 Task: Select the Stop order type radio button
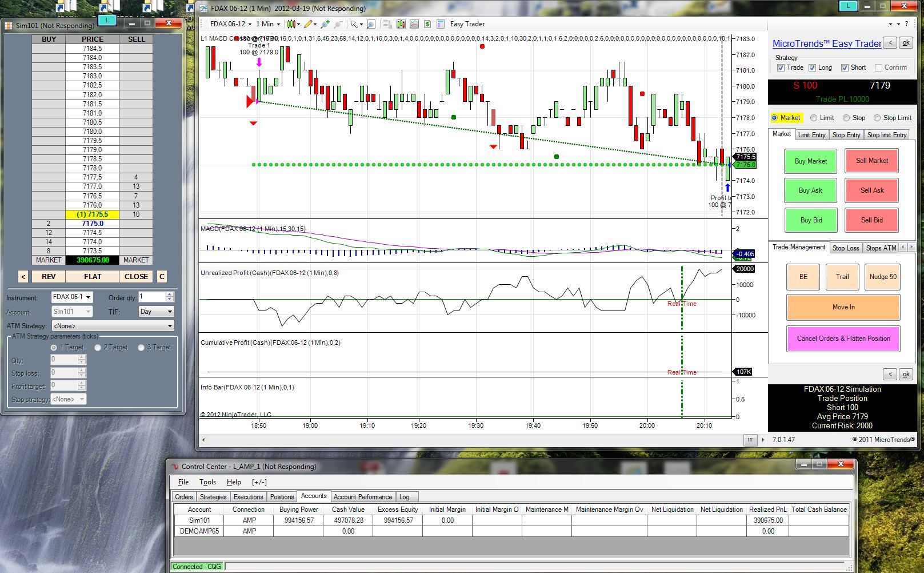tap(846, 118)
